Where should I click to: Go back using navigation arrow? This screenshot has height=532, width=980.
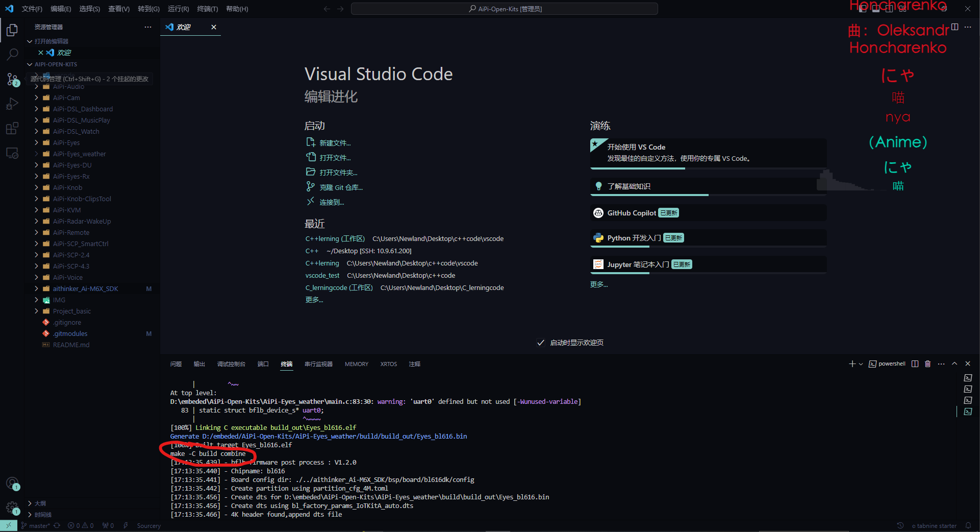click(x=327, y=9)
